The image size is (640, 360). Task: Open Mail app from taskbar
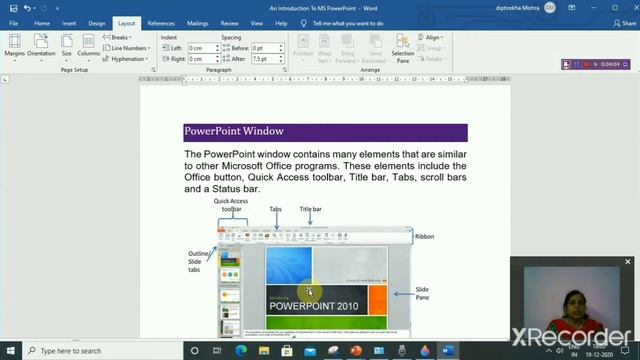[x=310, y=351]
